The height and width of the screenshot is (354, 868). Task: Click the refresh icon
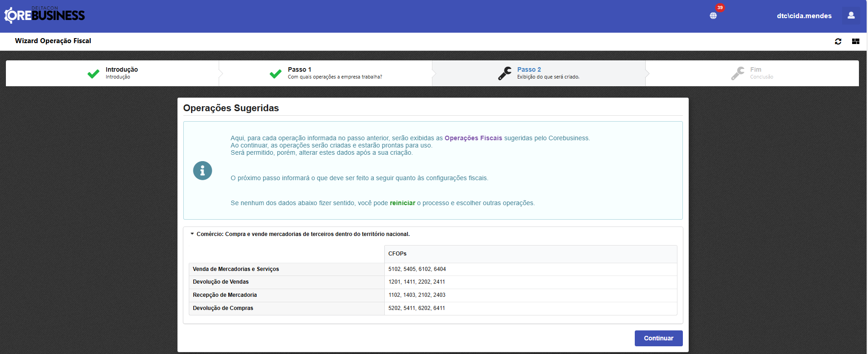pyautogui.click(x=838, y=41)
